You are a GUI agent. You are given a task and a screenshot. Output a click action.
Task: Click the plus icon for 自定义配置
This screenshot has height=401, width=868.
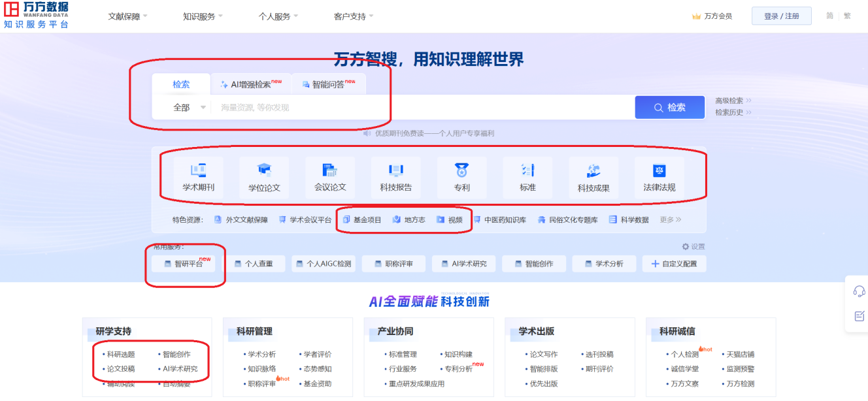(656, 264)
